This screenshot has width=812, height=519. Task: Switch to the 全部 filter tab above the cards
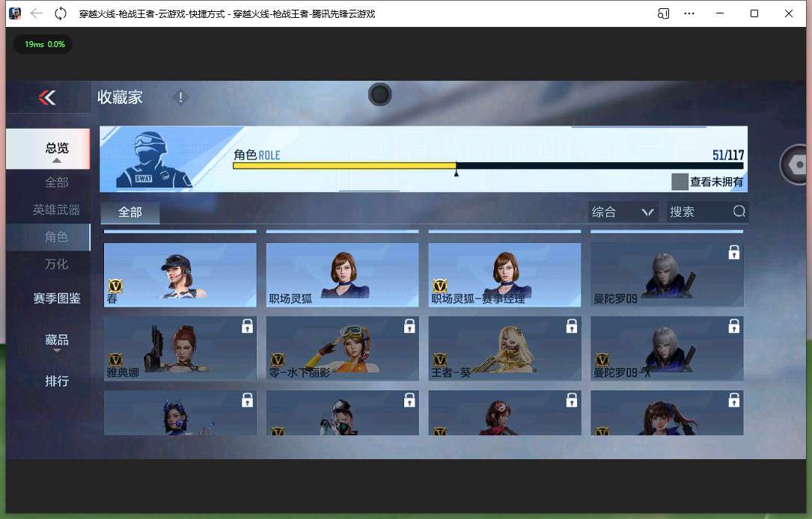tap(130, 212)
